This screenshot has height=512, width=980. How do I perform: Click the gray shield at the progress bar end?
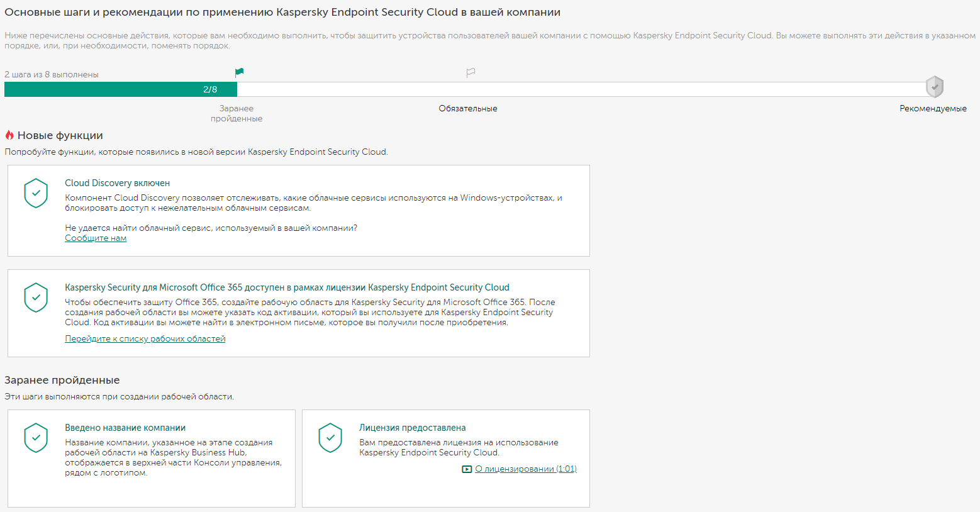coord(935,87)
